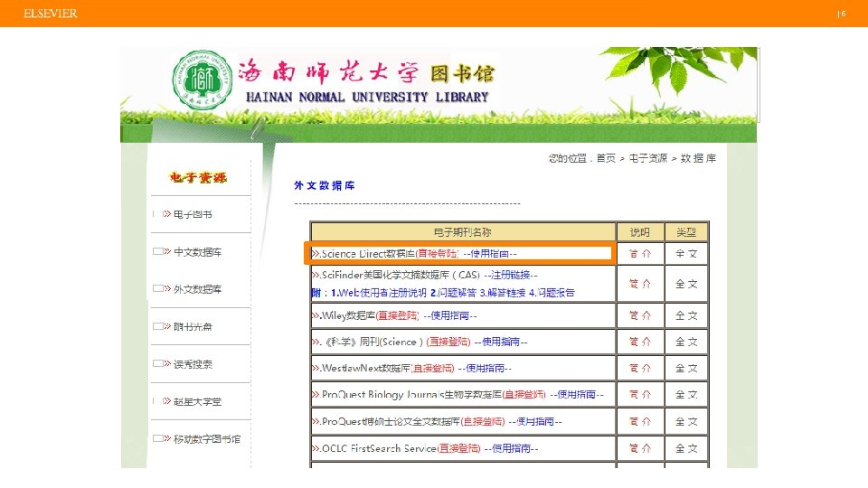Click 全文 in the SciFinder row
This screenshot has width=868, height=488.
686,283
